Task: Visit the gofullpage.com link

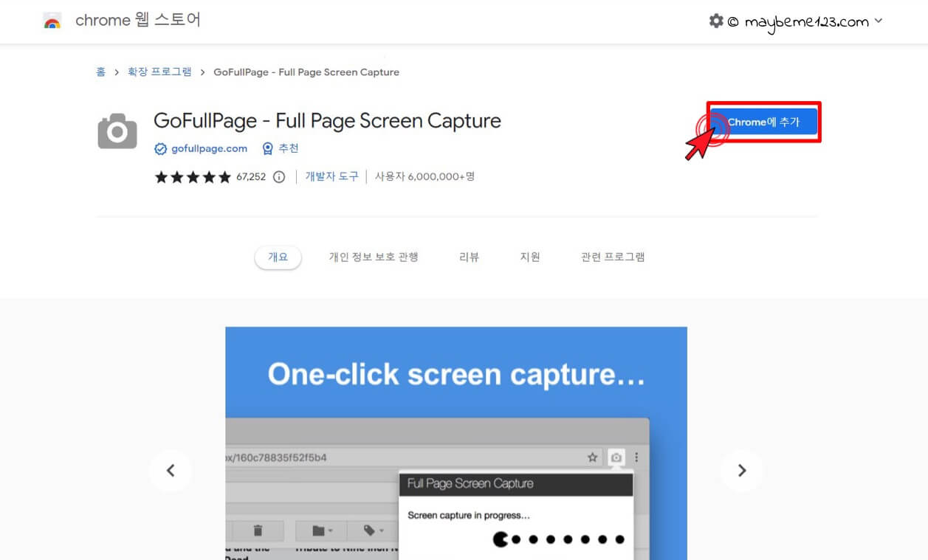Action: tap(210, 149)
